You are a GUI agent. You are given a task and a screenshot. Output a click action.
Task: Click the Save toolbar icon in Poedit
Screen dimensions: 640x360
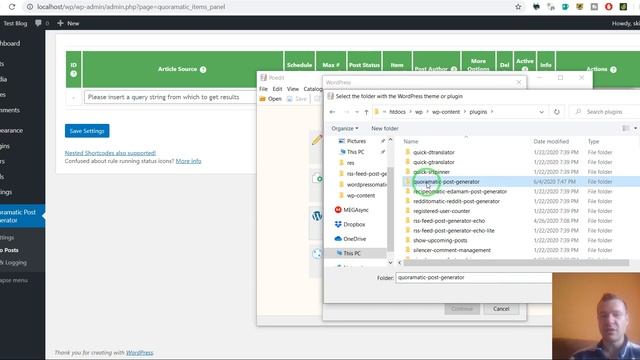(x=297, y=99)
